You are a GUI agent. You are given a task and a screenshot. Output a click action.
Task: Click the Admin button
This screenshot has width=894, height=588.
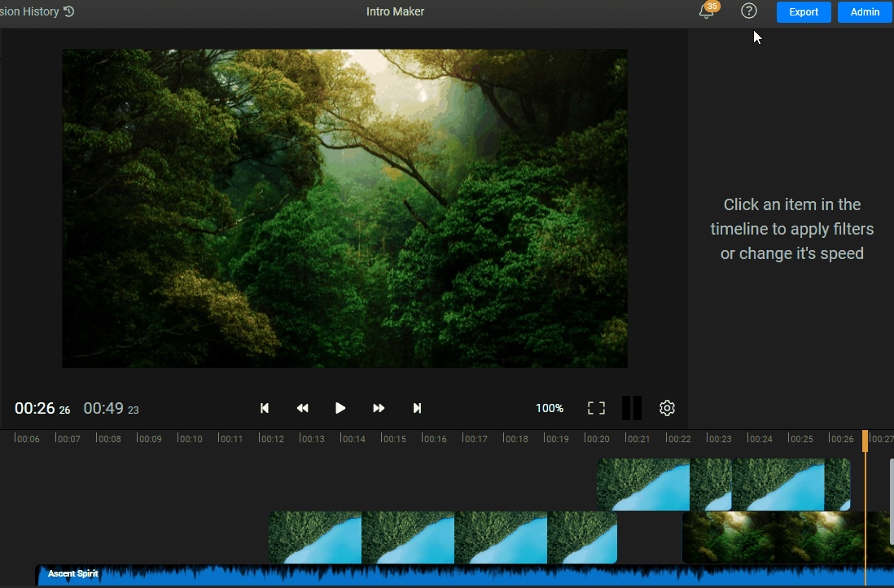click(x=865, y=12)
